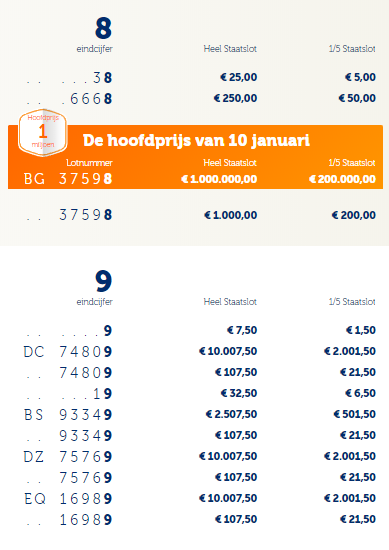Select the lot number DZ 75769 row
The width and height of the screenshot is (389, 550).
pos(200,456)
